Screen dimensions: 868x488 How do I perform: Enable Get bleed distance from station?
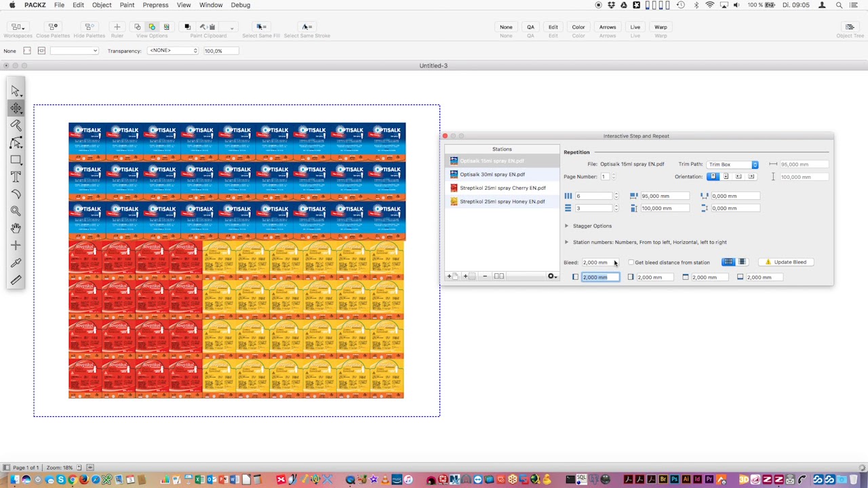coord(631,262)
